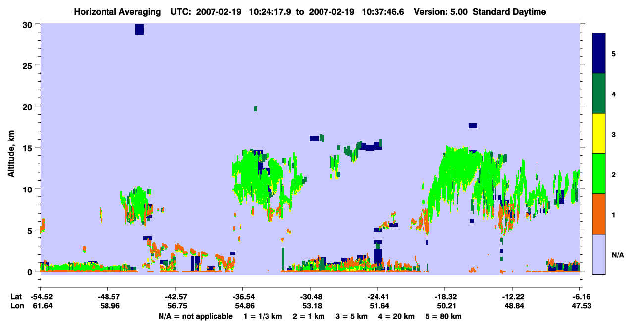Click the yellow level 3 color swatch
The width and height of the screenshot is (644, 330).
pos(599,134)
